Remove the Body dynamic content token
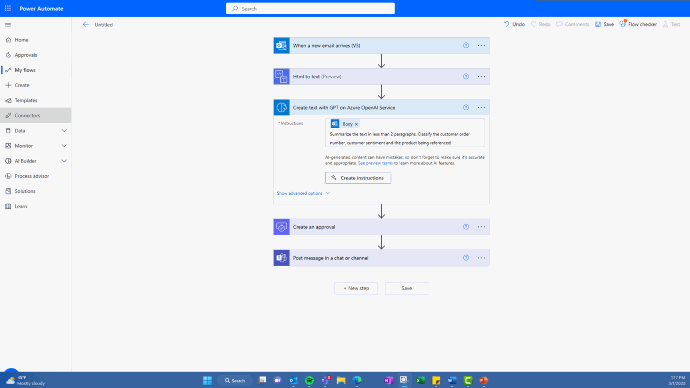 [x=356, y=124]
